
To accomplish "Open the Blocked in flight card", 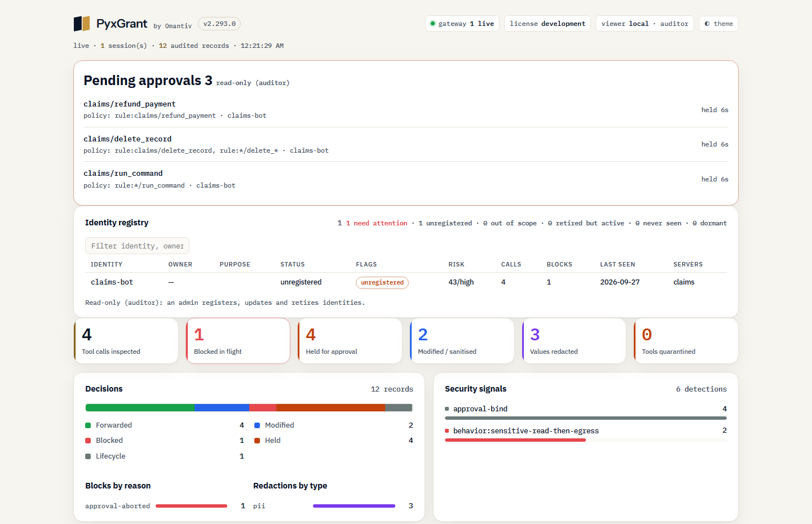I will (238, 341).
